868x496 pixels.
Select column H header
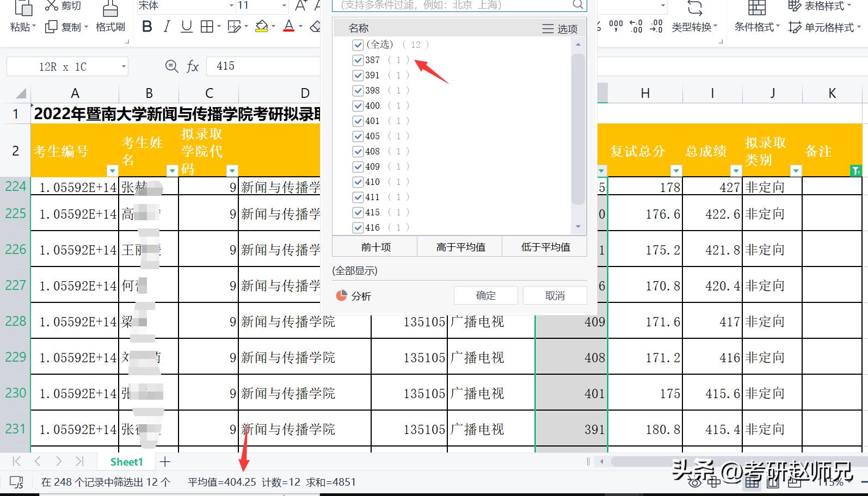[x=645, y=94]
